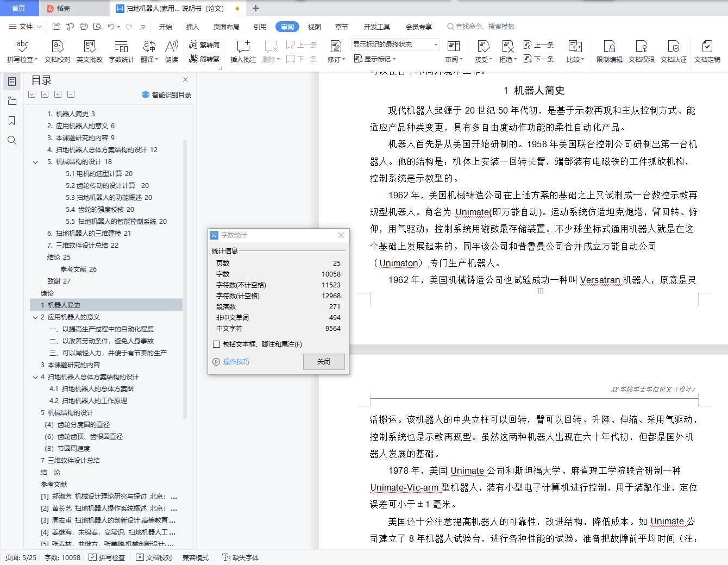Insert a comment with 插入批注

point(243,52)
